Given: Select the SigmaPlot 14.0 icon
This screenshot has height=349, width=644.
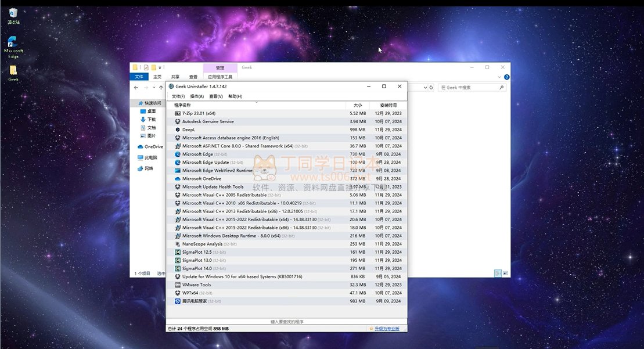Looking at the screenshot, I should pos(178,268).
